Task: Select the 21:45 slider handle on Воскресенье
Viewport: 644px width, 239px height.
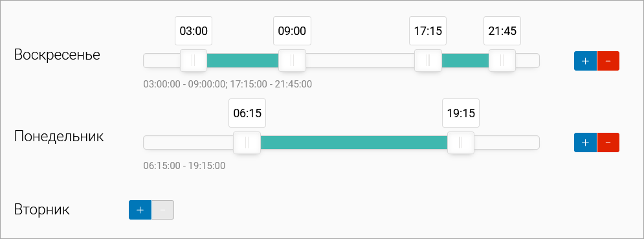Action: [502, 60]
